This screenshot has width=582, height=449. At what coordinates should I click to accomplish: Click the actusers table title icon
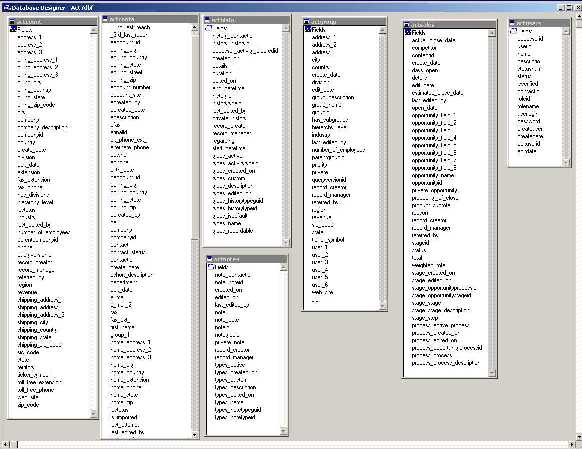click(512, 23)
